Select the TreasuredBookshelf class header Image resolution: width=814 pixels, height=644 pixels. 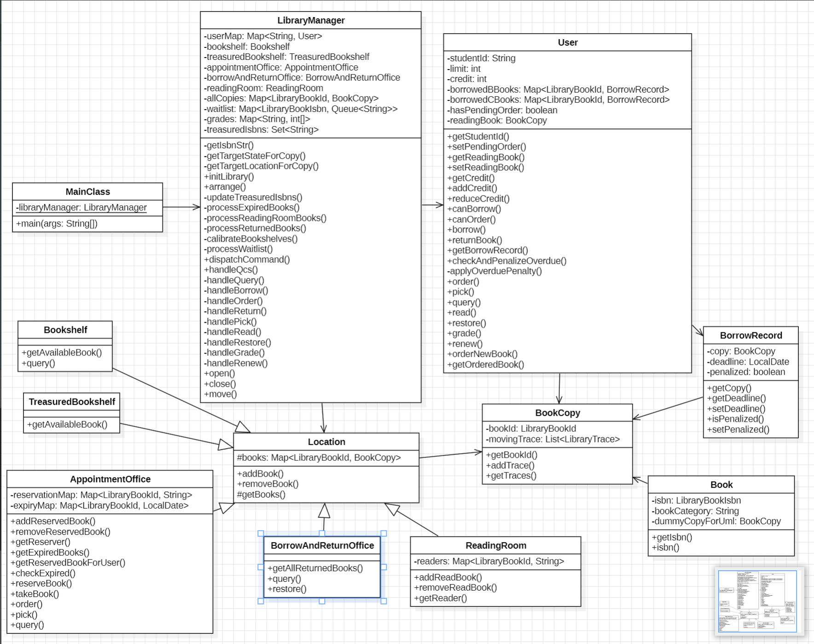(x=72, y=401)
